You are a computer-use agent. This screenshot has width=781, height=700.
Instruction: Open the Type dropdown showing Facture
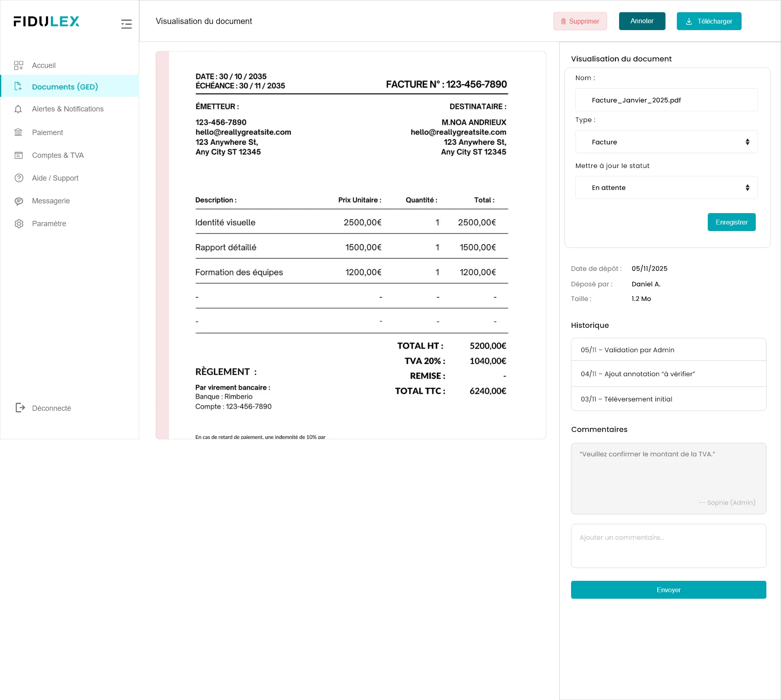coord(665,142)
